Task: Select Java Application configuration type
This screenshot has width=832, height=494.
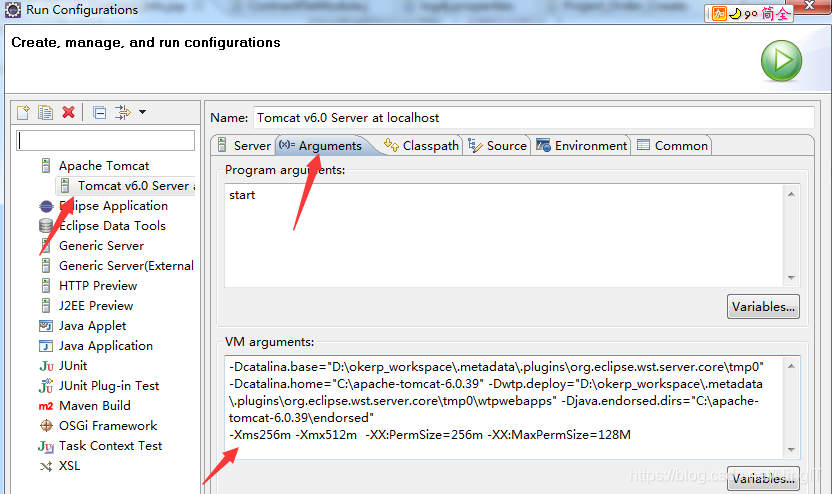Action: 106,346
